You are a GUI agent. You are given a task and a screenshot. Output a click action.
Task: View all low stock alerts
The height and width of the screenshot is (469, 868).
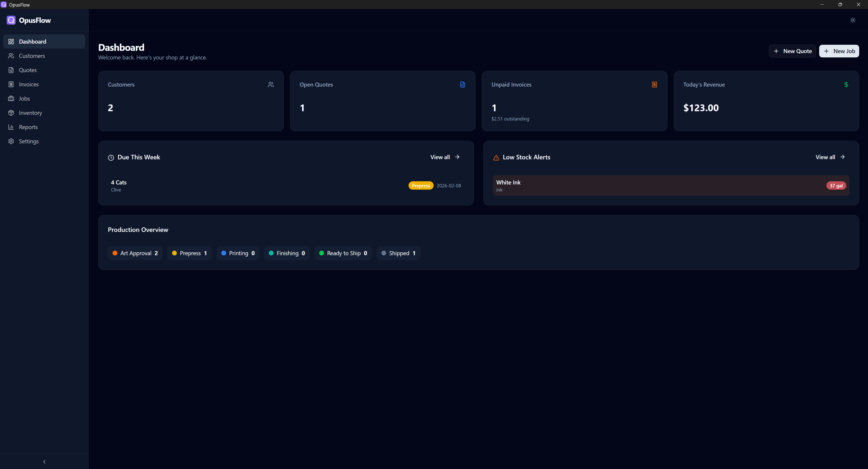(830, 157)
